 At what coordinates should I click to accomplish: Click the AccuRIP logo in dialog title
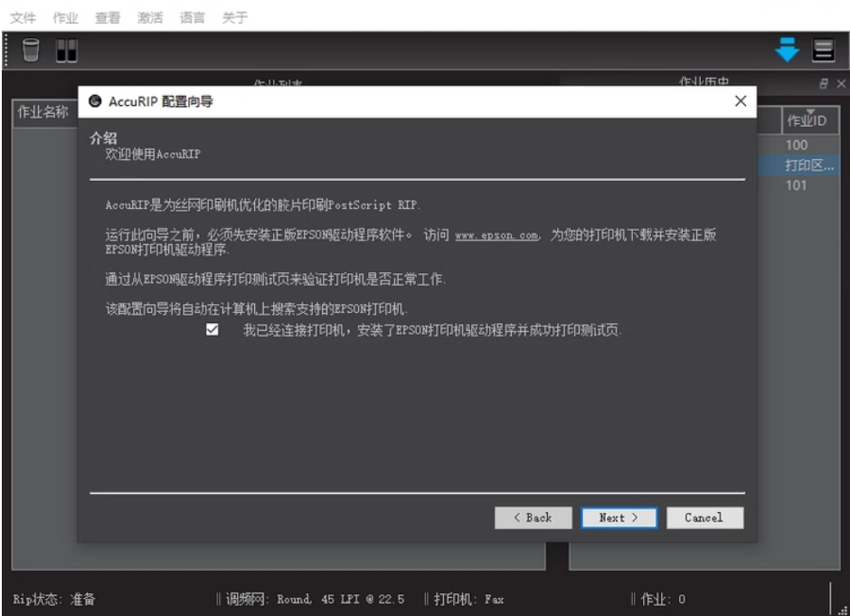[x=95, y=101]
